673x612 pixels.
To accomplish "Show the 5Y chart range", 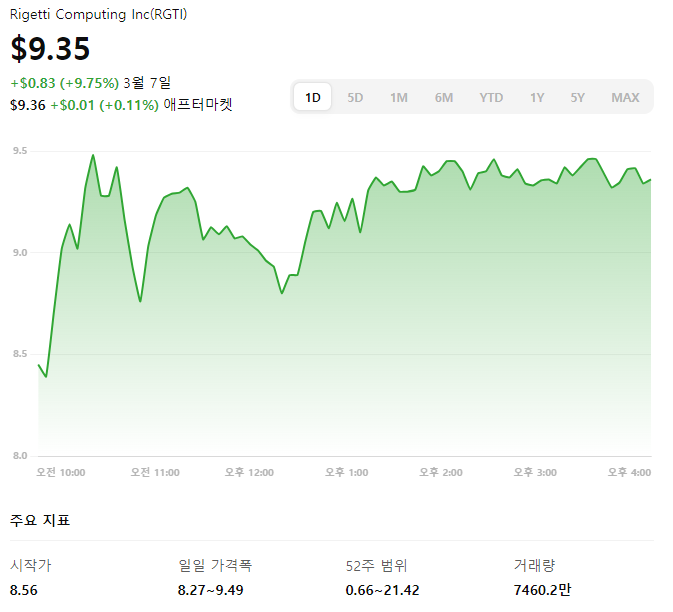I will click(x=577, y=97).
